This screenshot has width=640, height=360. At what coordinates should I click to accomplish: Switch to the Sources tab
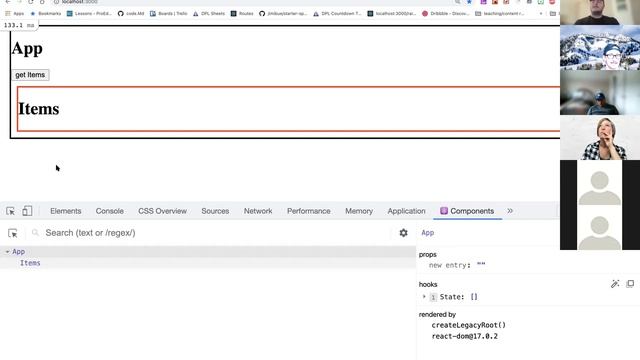tap(215, 211)
